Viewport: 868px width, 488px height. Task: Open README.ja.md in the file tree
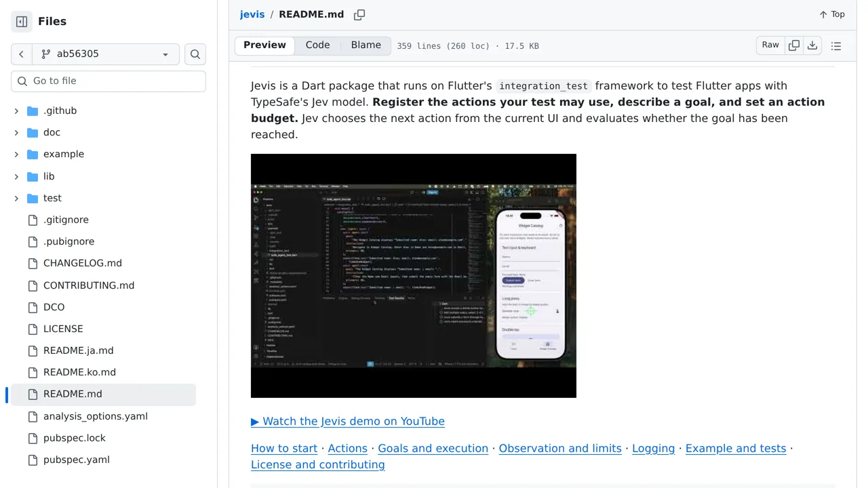click(x=78, y=350)
